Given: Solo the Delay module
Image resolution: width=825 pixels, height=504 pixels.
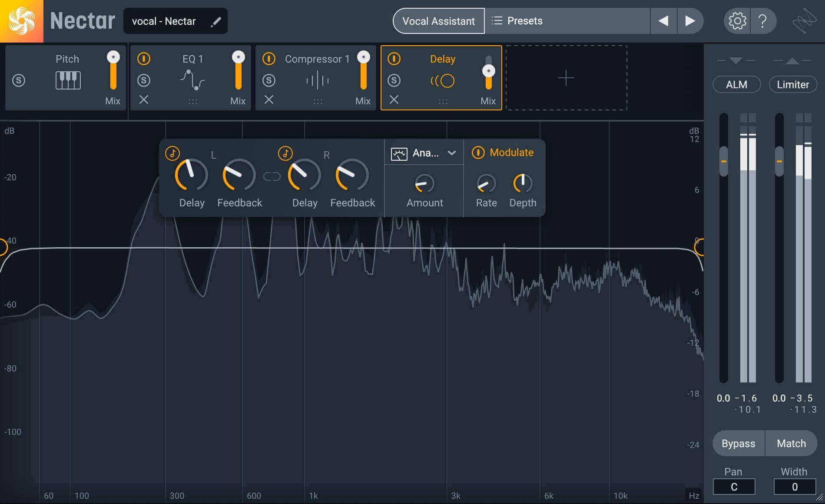Looking at the screenshot, I should pos(394,80).
